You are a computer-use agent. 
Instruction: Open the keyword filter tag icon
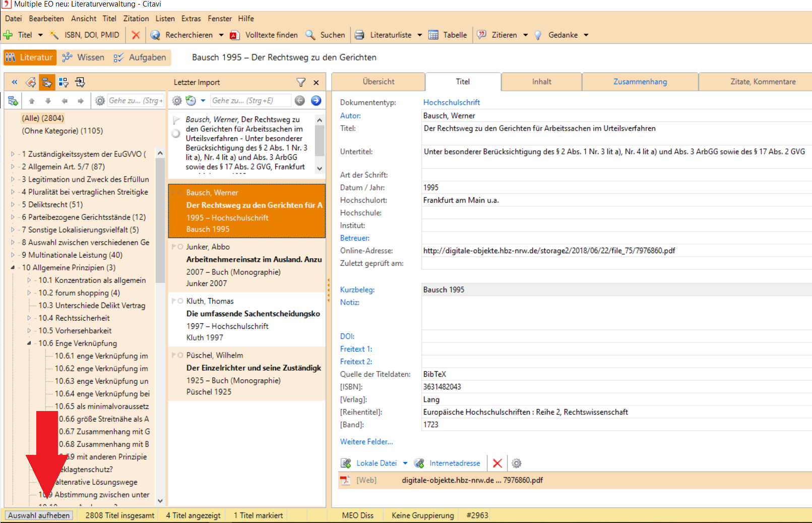31,82
